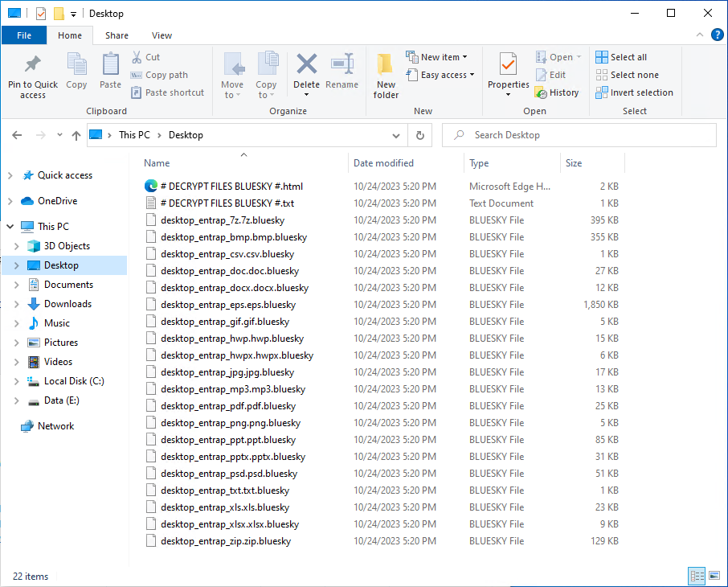Image resolution: width=728 pixels, height=587 pixels.
Task: Select desktop_entrap_eps.eps.bluesky file
Action: 228,305
